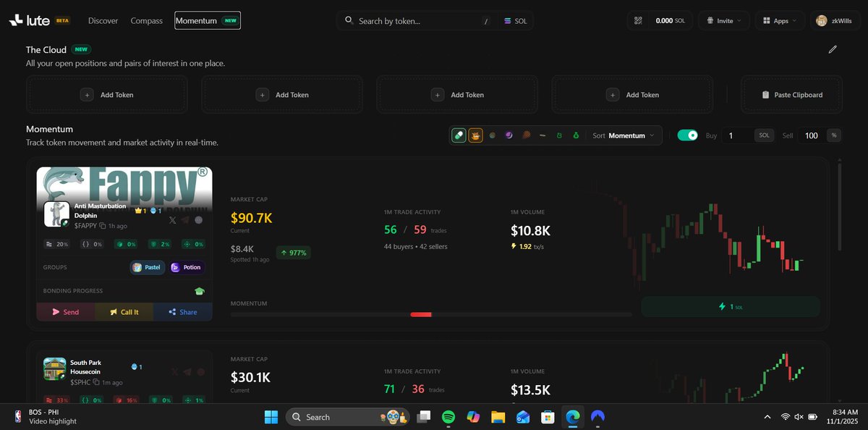Viewport: 868px width, 430px height.
Task: Select the Momentum tab
Action: coord(208,21)
